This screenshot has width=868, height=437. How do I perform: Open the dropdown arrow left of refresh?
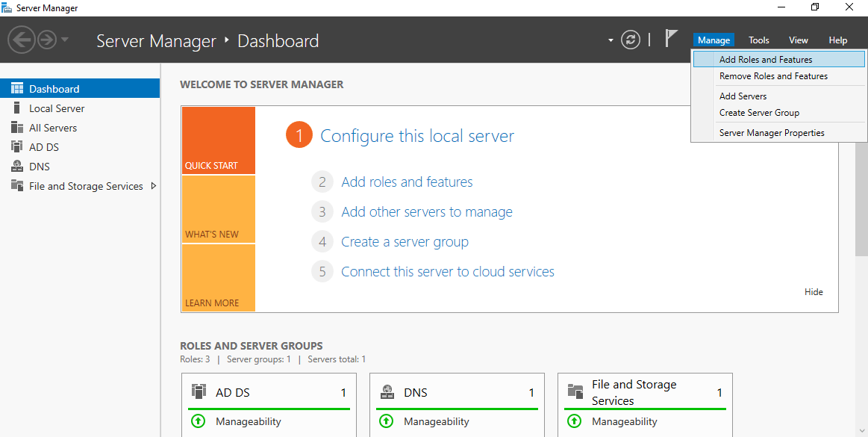click(x=611, y=40)
